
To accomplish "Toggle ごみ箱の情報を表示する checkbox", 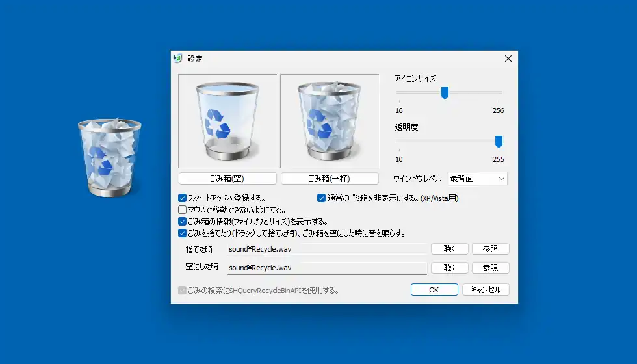I will pyautogui.click(x=183, y=222).
